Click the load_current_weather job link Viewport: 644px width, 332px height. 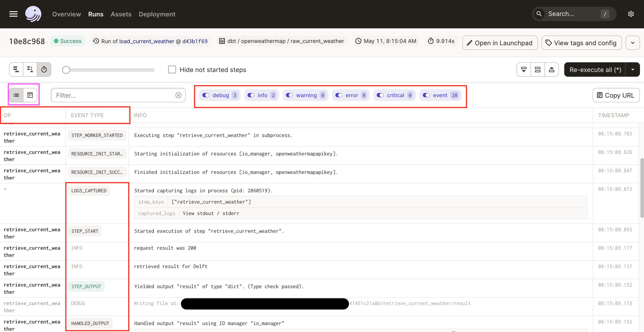[x=147, y=41]
